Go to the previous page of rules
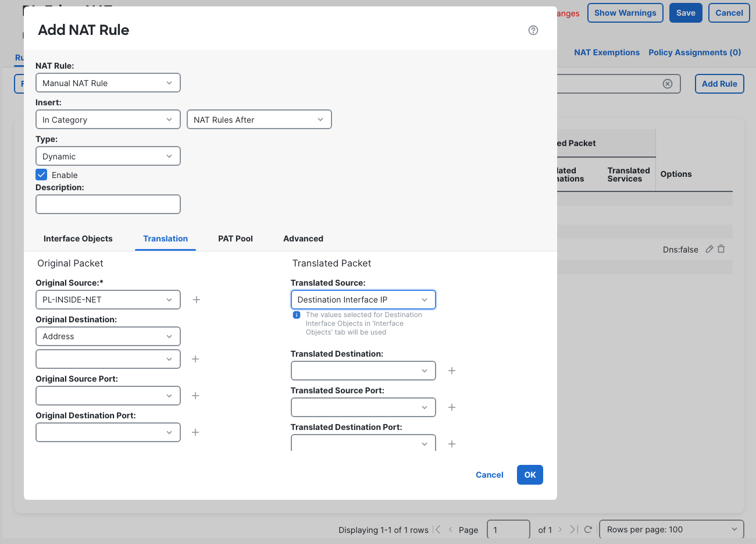The width and height of the screenshot is (756, 544). pyautogui.click(x=450, y=529)
